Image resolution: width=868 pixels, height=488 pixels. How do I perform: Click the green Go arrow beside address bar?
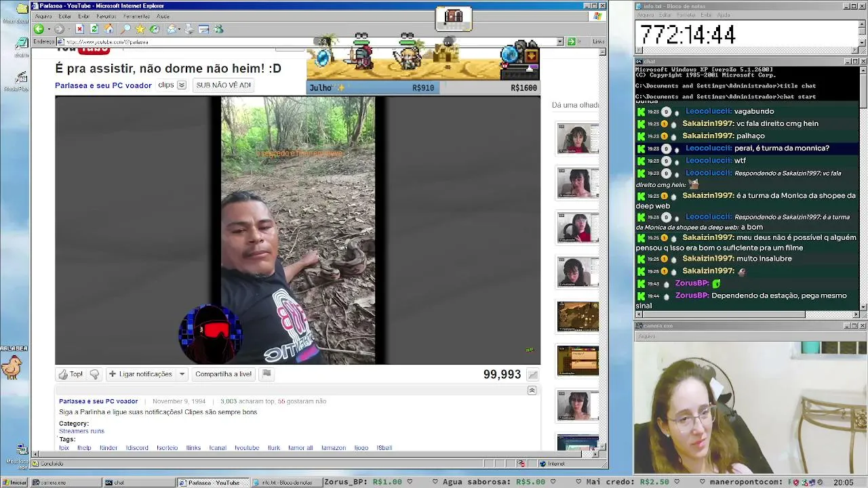(x=571, y=41)
